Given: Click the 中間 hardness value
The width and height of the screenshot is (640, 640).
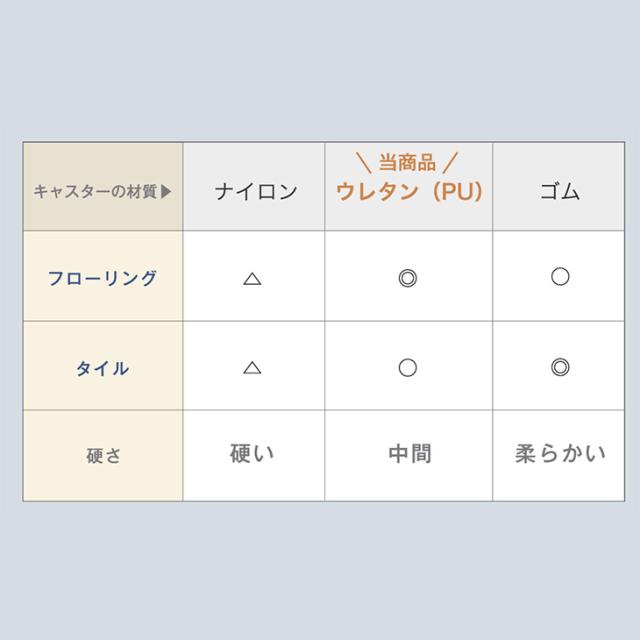Looking at the screenshot, I should tap(408, 454).
